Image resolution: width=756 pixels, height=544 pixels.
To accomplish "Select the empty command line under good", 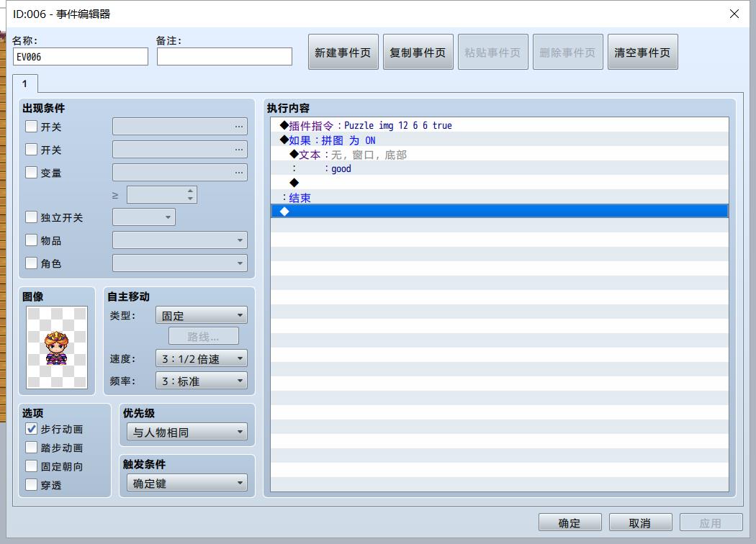I will coord(500,183).
